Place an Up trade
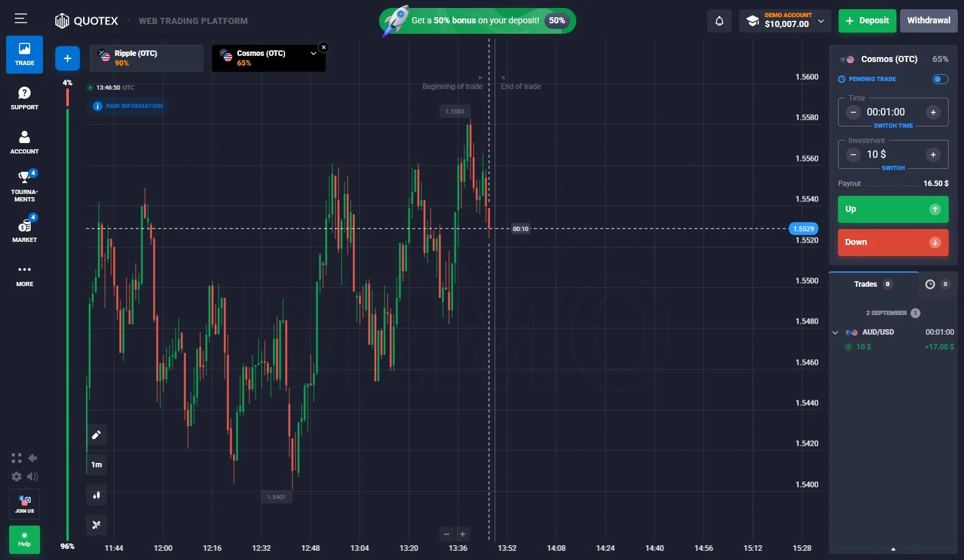Screen dimensions: 964x560 coord(893,209)
